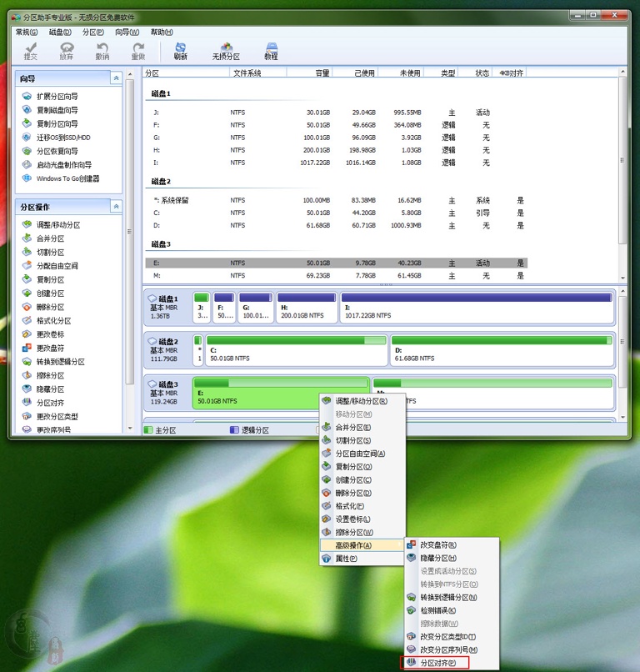Choose 格式化分区 in the left operations panel
640x672 pixels.
click(53, 321)
